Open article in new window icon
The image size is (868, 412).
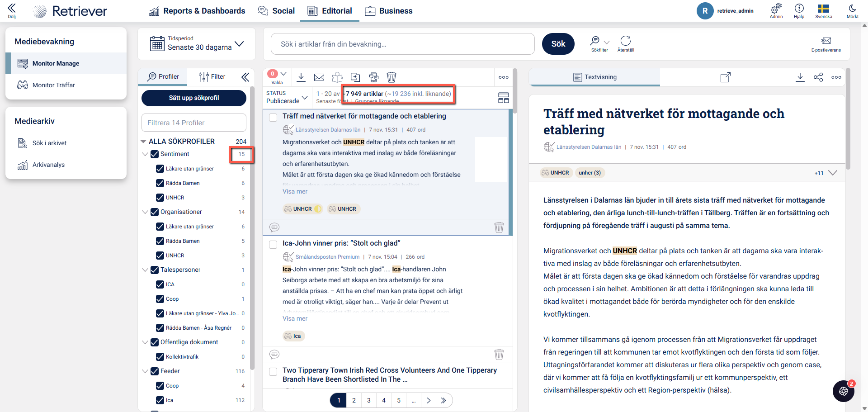725,77
